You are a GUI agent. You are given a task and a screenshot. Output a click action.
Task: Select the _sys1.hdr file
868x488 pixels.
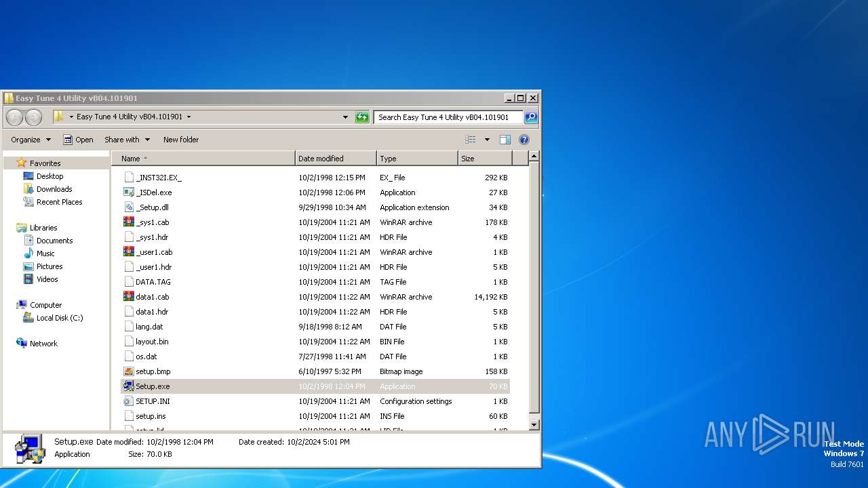click(x=152, y=237)
